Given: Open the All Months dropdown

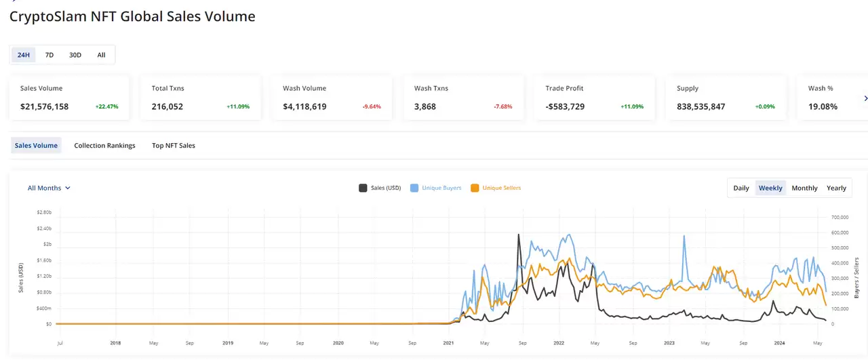Looking at the screenshot, I should pos(49,188).
